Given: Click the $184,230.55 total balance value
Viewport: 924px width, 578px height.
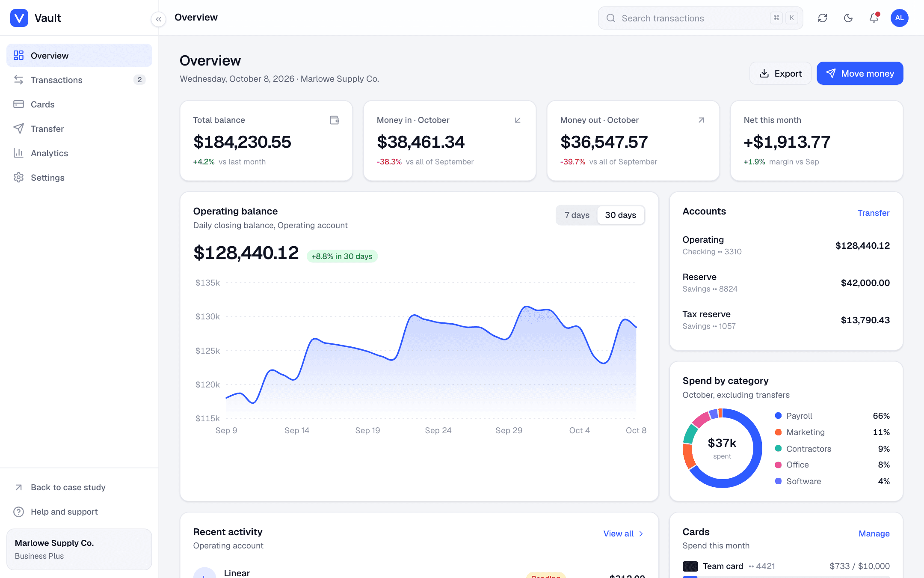Looking at the screenshot, I should coord(242,142).
